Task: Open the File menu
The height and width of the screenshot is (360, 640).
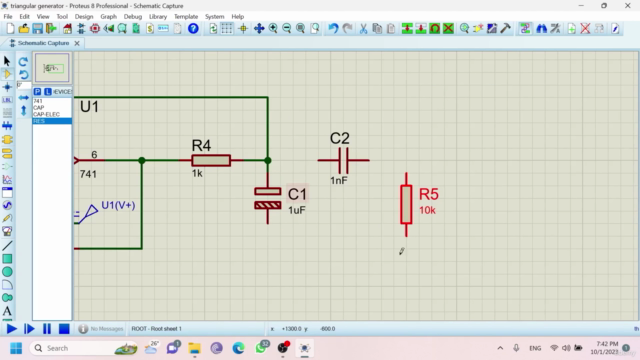Action: point(8,17)
